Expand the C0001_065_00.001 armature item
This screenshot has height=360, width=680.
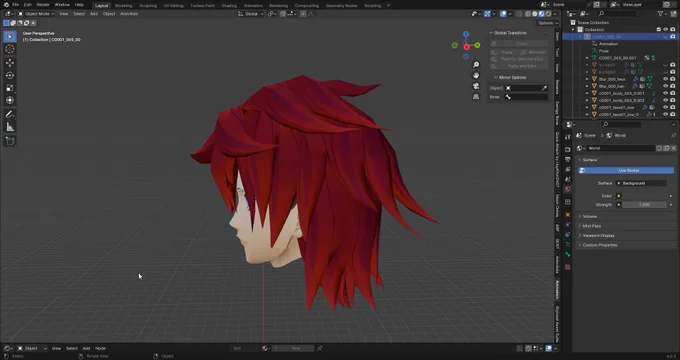click(587, 58)
